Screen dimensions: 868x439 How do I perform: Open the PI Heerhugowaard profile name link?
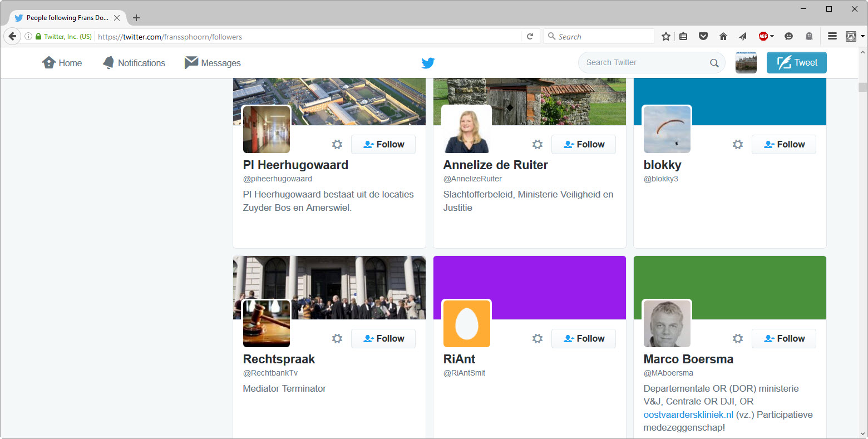pos(295,165)
